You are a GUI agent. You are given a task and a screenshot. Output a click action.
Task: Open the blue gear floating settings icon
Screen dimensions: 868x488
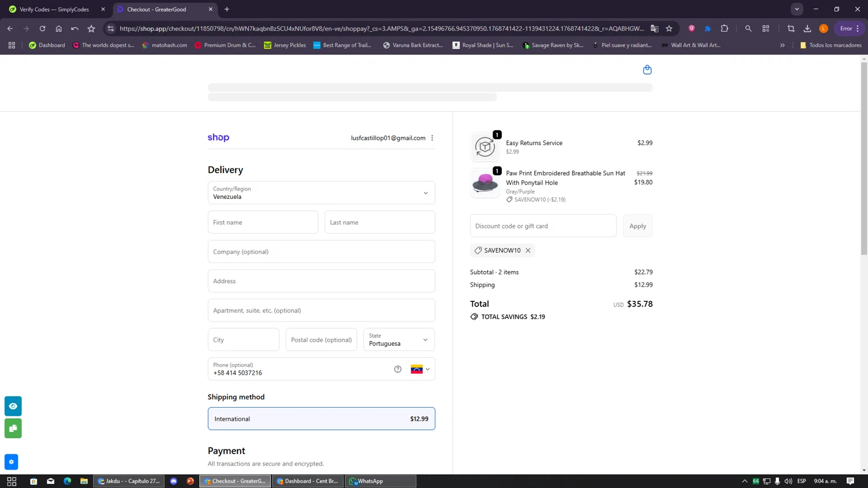(x=11, y=462)
